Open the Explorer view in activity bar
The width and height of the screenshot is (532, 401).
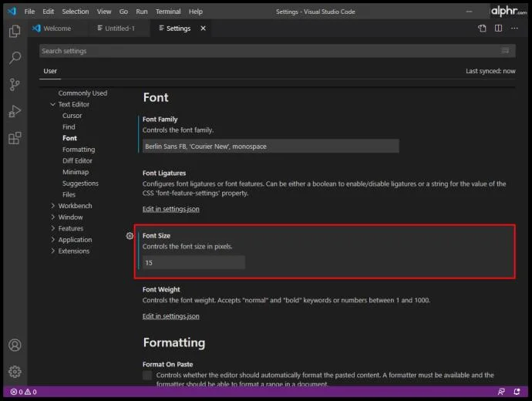click(15, 31)
